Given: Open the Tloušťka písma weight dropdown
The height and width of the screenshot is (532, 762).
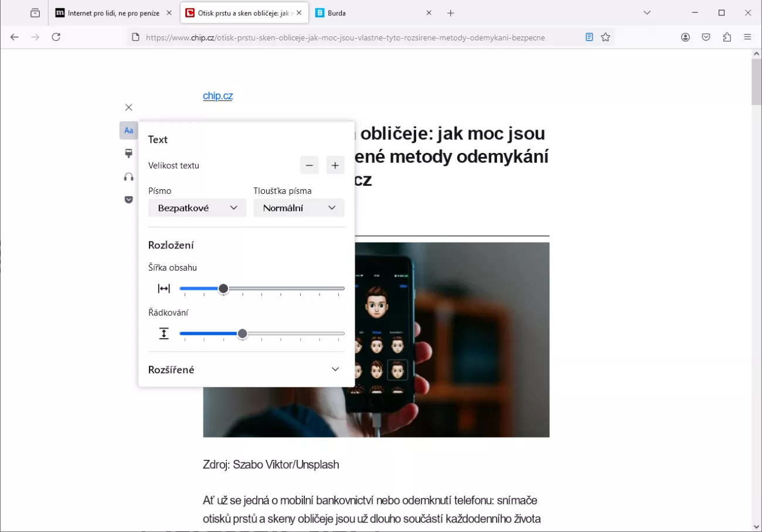Looking at the screenshot, I should coord(298,208).
